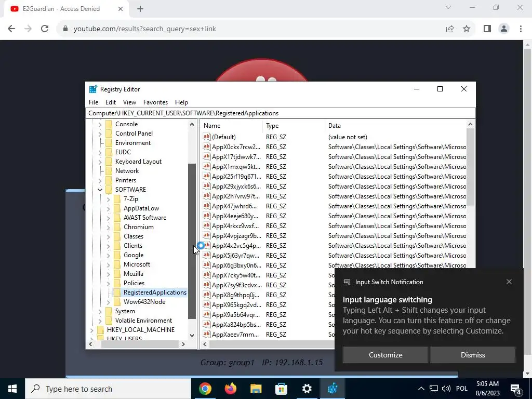The width and height of the screenshot is (532, 399).
Task: Collapse the SOFTWARE key
Action: (x=100, y=190)
